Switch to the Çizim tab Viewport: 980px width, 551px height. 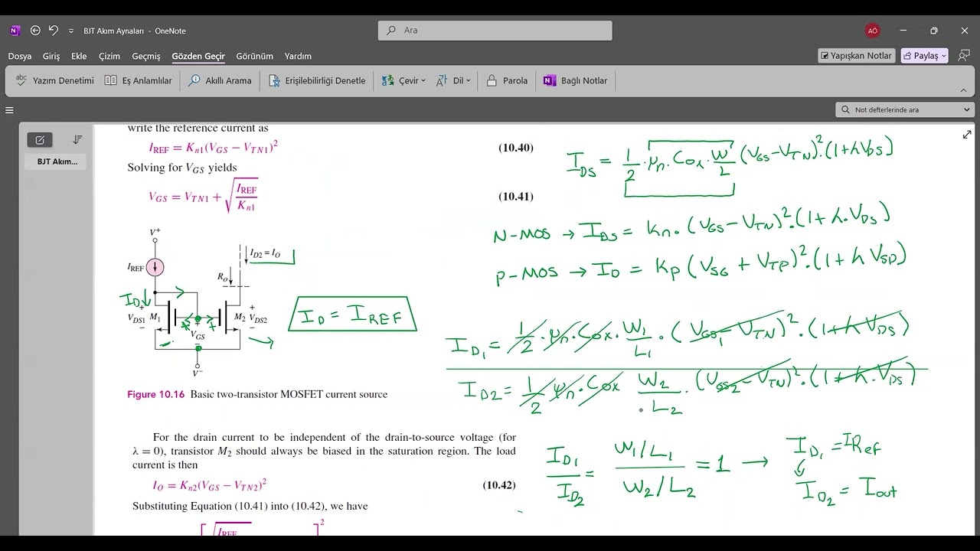[x=109, y=56]
